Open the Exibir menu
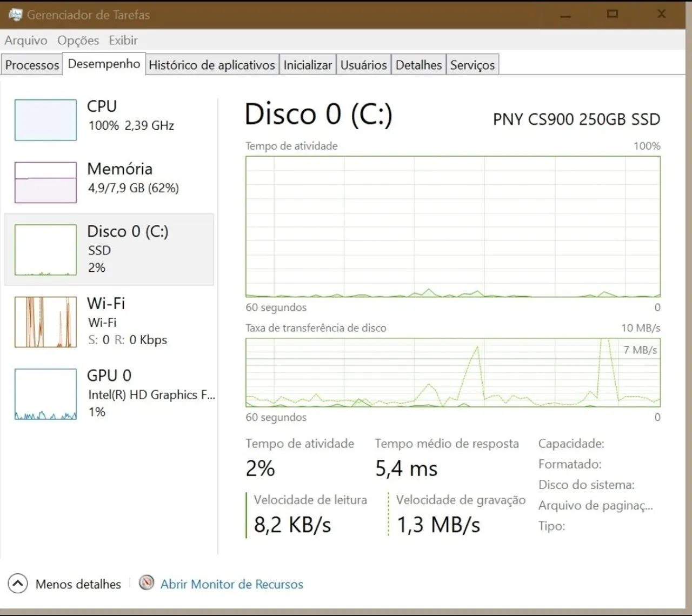 tap(123, 41)
